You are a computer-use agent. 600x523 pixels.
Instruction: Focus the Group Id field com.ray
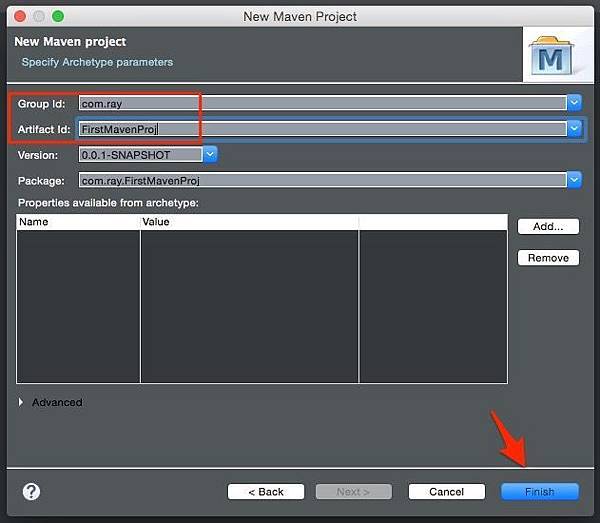click(x=323, y=103)
